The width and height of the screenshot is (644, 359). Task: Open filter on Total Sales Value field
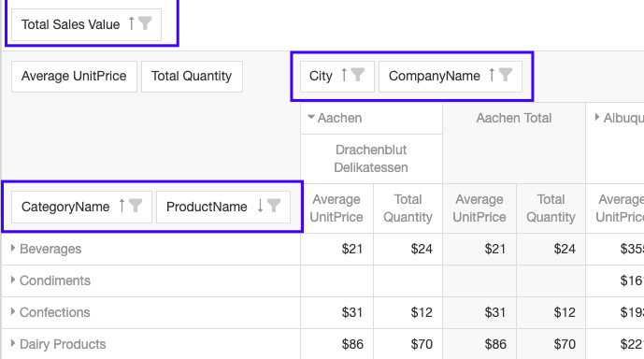click(x=145, y=23)
